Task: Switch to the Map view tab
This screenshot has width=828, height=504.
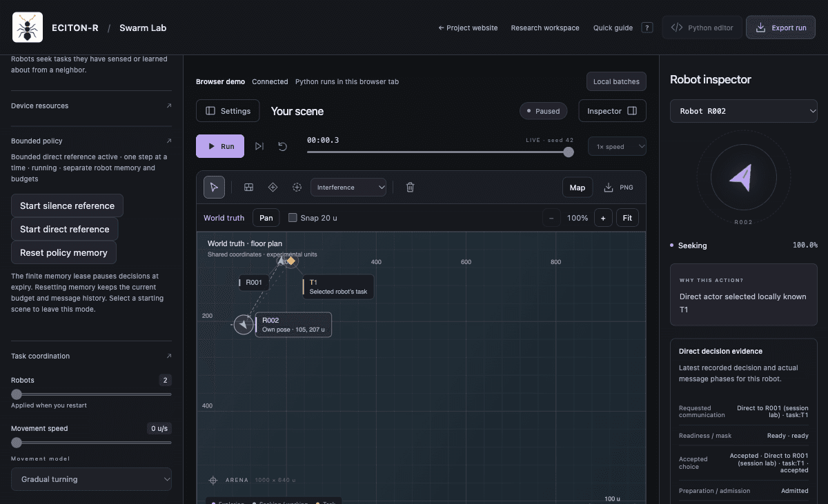Action: click(x=578, y=188)
